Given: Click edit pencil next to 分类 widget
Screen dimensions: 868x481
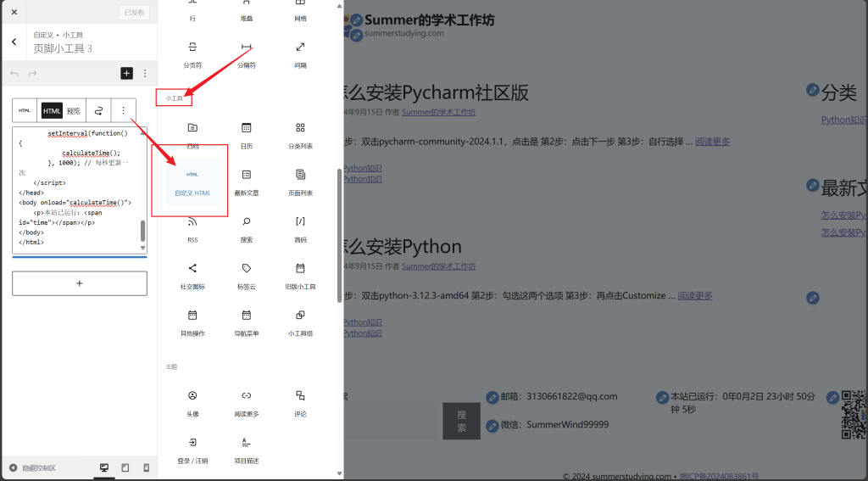Looking at the screenshot, I should 813,89.
